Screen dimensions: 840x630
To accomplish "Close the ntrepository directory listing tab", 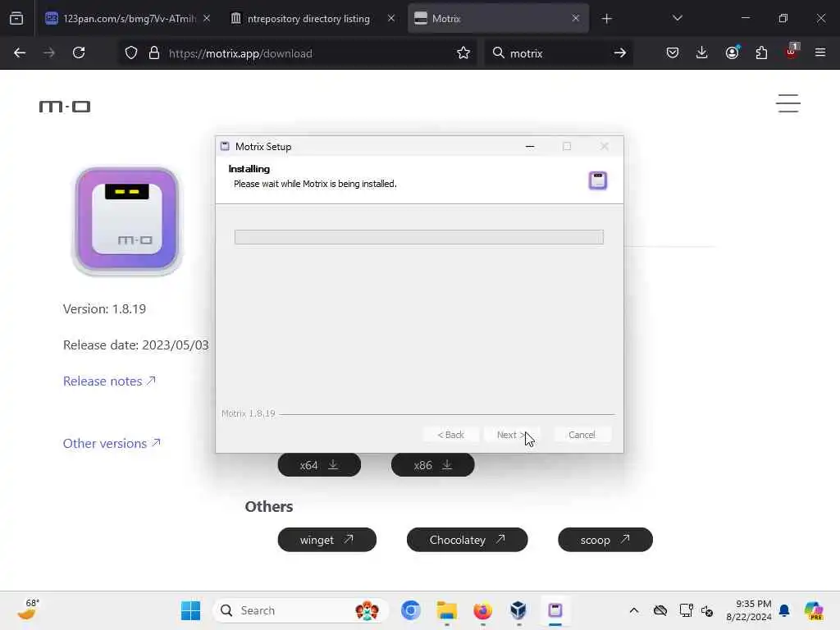I will [x=391, y=19].
